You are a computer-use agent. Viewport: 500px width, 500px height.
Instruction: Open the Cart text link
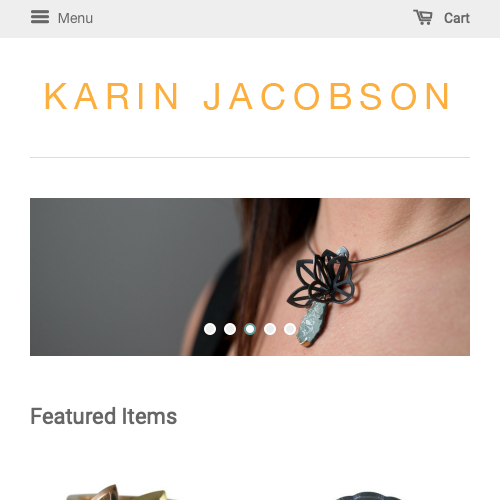[x=457, y=18]
